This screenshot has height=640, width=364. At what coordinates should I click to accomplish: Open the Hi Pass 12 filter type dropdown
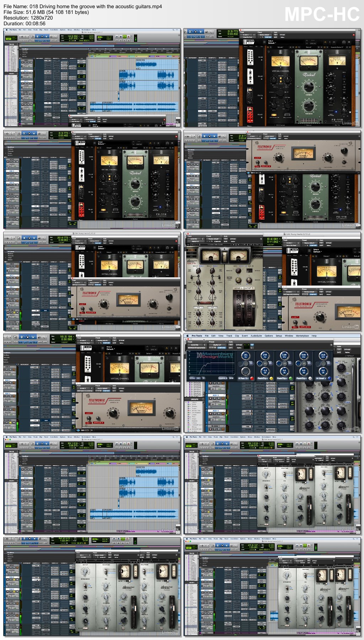click(243, 378)
